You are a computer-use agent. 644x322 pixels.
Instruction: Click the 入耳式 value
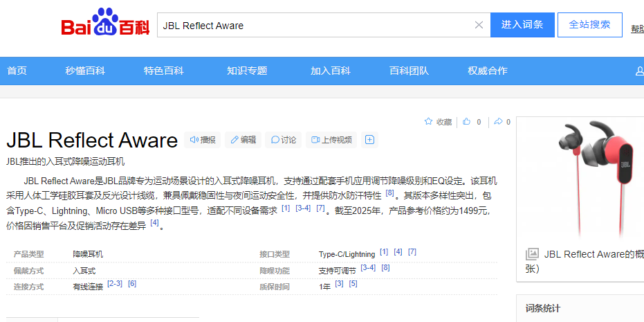coord(84,271)
